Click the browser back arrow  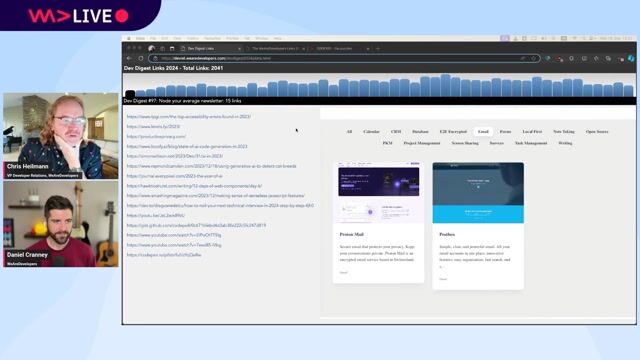click(x=129, y=58)
